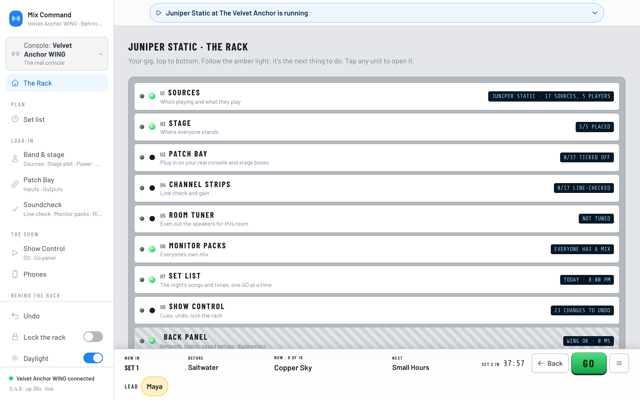This screenshot has width=640, height=400.
Task: Open the U2 Stage rack unit
Action: [376, 127]
